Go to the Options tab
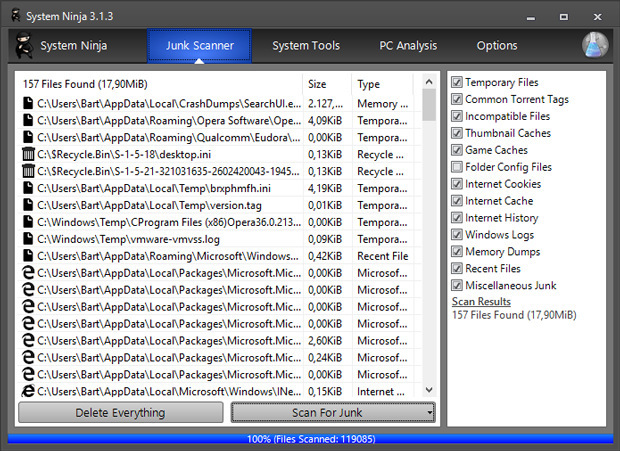Viewport: 620px width, 451px height. [x=497, y=45]
